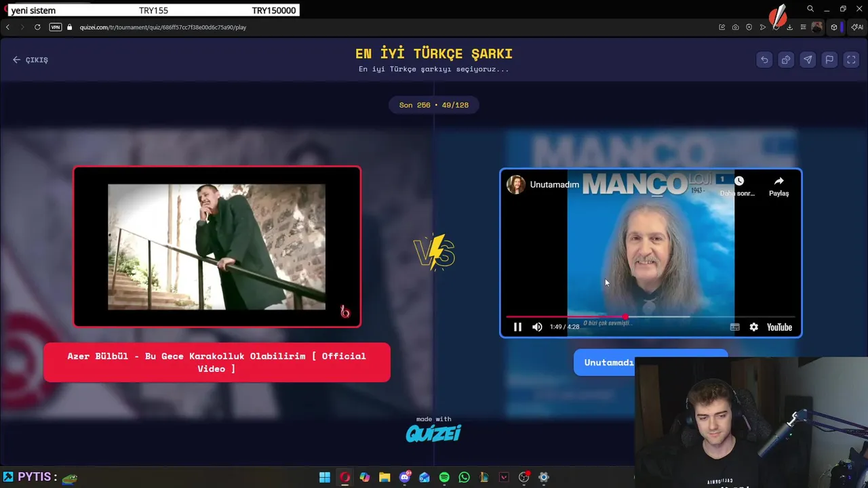Open File Explorer from taskbar
The width and height of the screenshot is (868, 488).
[384, 477]
